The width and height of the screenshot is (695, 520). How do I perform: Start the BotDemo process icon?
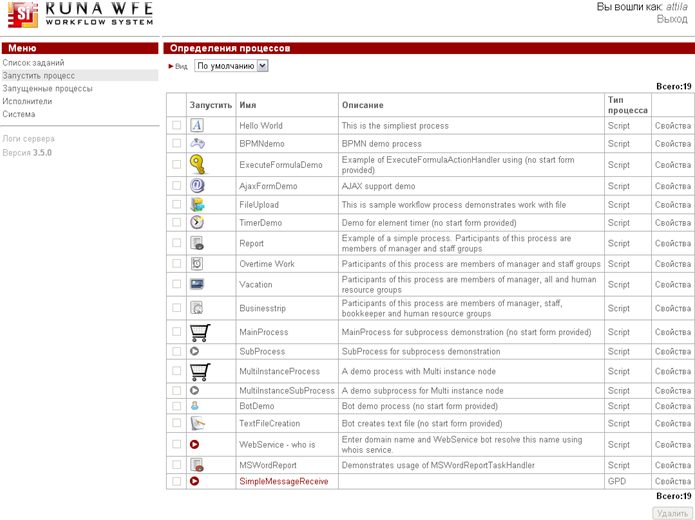[195, 407]
